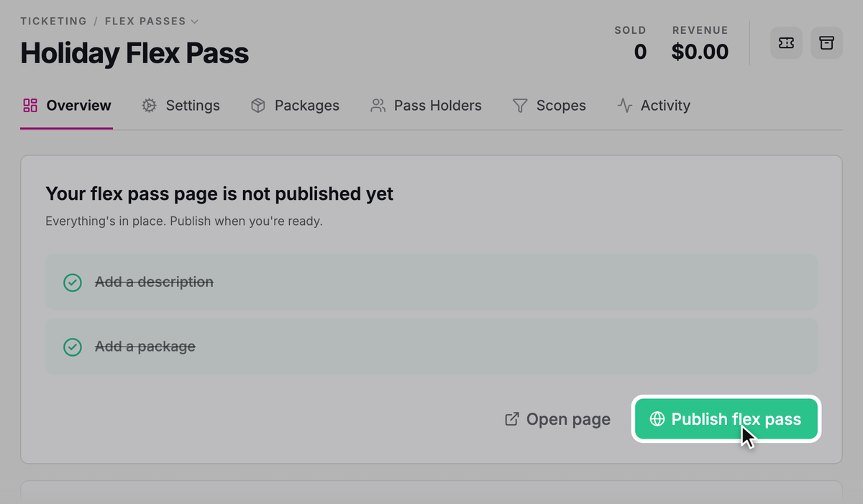This screenshot has width=863, height=504.
Task: Open the Overview tab
Action: coord(67,106)
